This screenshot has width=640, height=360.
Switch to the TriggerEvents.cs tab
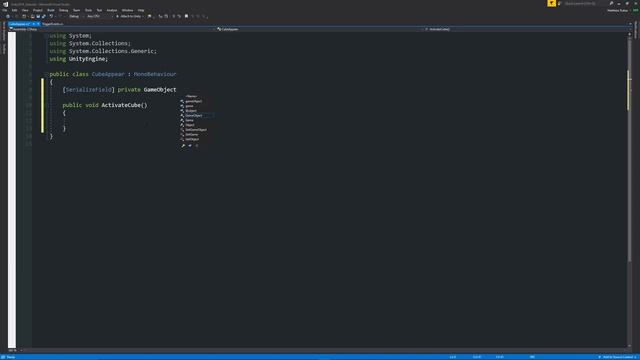point(52,24)
